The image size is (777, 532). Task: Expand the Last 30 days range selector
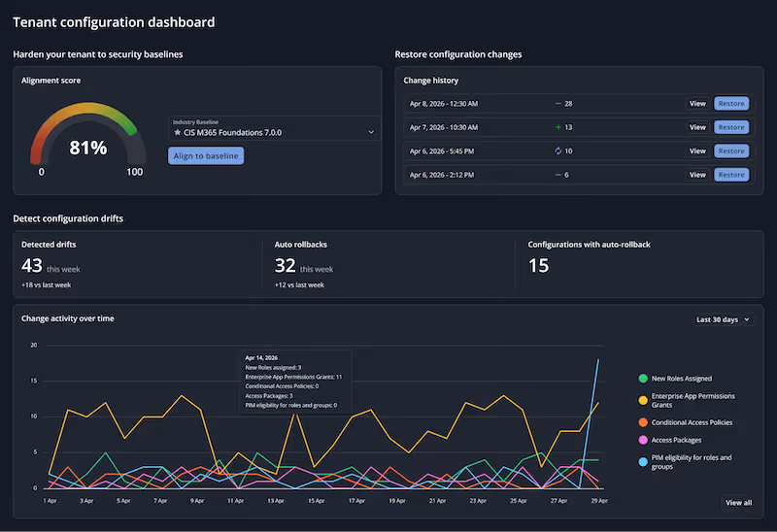click(x=723, y=319)
